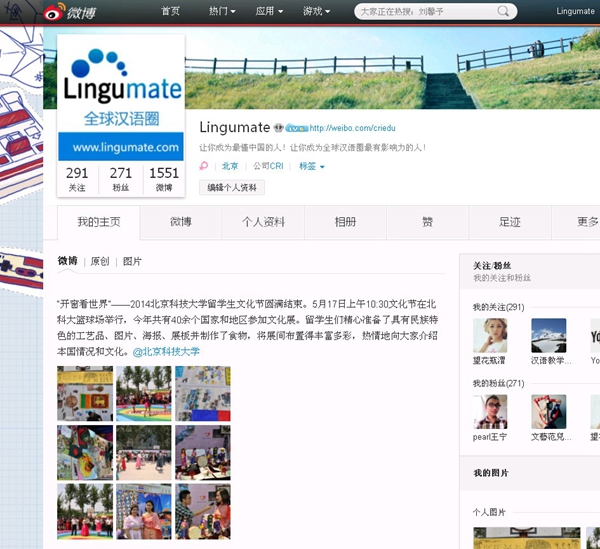Open the 更多 tab
The width and height of the screenshot is (600, 549).
pos(576,222)
